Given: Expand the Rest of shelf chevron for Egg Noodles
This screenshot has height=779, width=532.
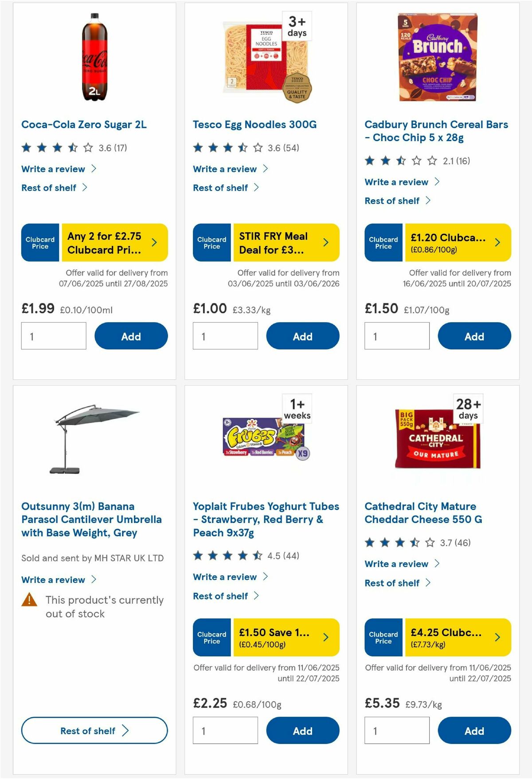Looking at the screenshot, I should (256, 188).
